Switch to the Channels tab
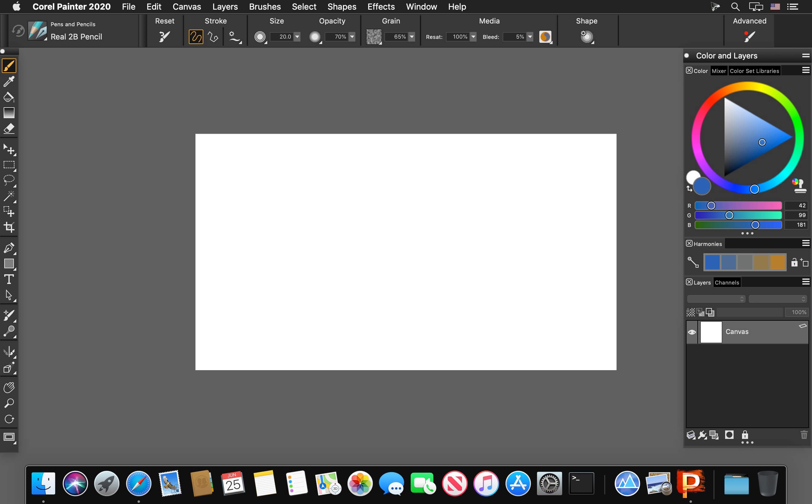This screenshot has height=504, width=812. pos(727,282)
